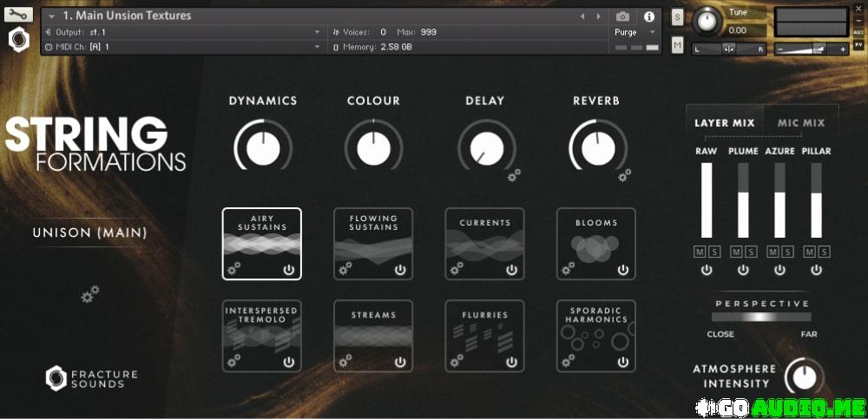Open Blooms gear settings
The width and height of the screenshot is (868, 419).
(x=568, y=269)
